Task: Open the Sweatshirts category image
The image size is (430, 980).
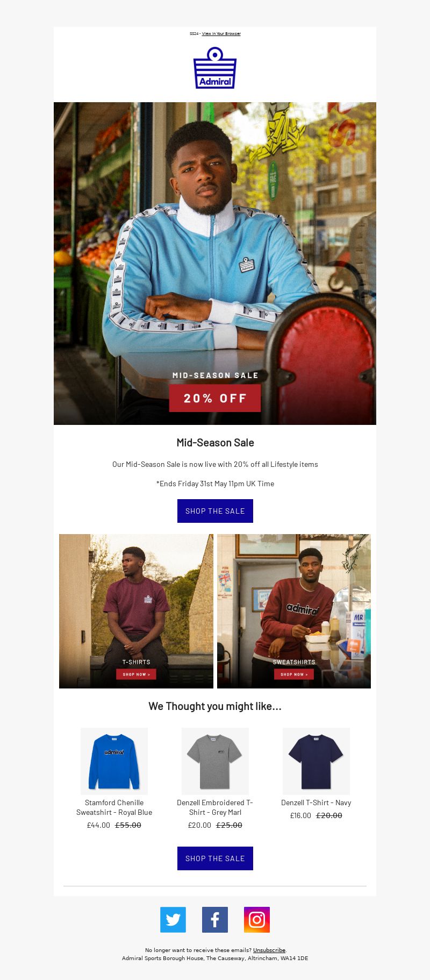Action: click(294, 611)
